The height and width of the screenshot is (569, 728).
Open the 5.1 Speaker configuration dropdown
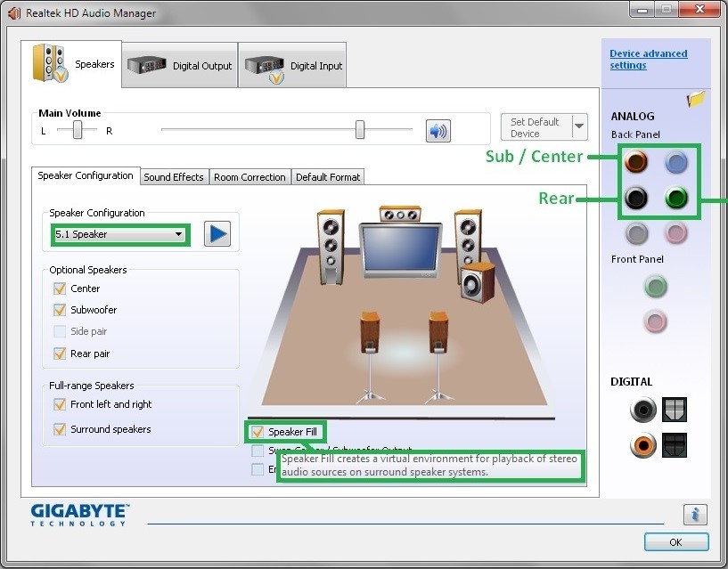click(119, 234)
